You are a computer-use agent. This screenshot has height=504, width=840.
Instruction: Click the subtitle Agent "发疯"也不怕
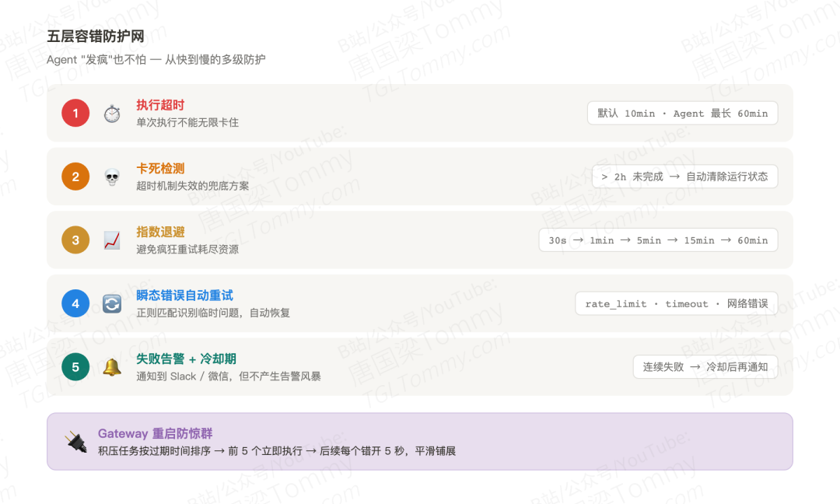click(x=96, y=59)
